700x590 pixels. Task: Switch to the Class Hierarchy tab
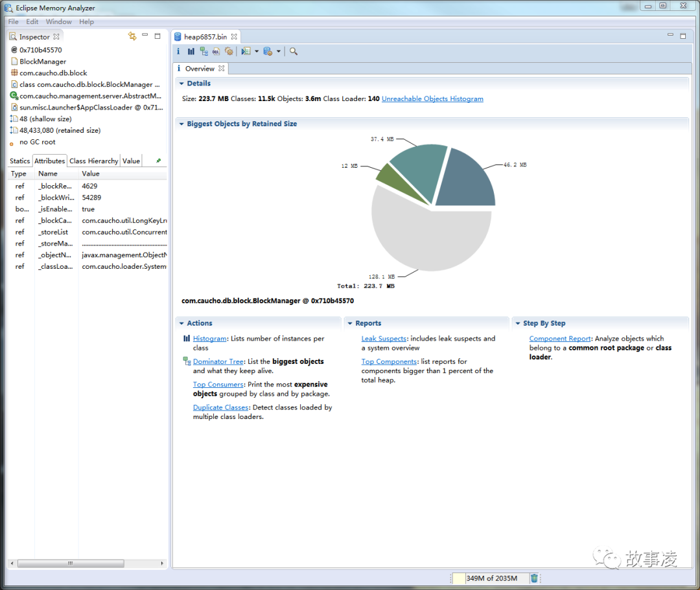click(94, 161)
